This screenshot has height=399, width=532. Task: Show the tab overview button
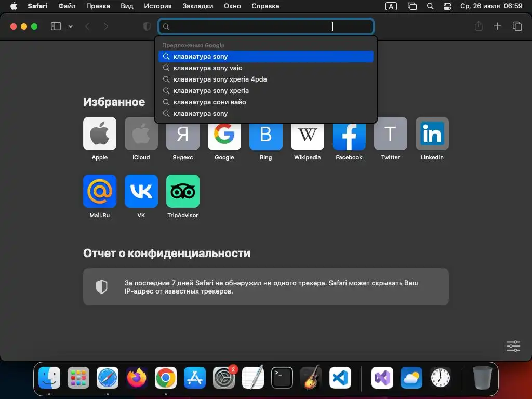pos(517,26)
